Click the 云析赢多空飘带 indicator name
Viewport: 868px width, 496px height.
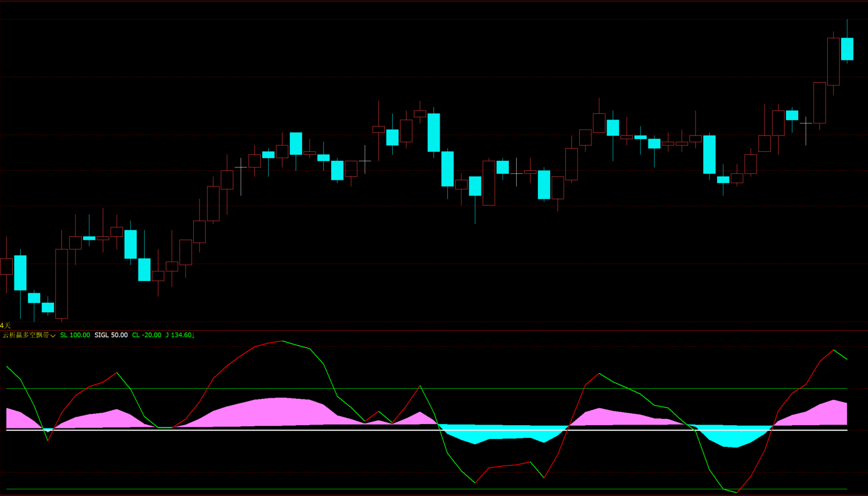click(x=26, y=335)
